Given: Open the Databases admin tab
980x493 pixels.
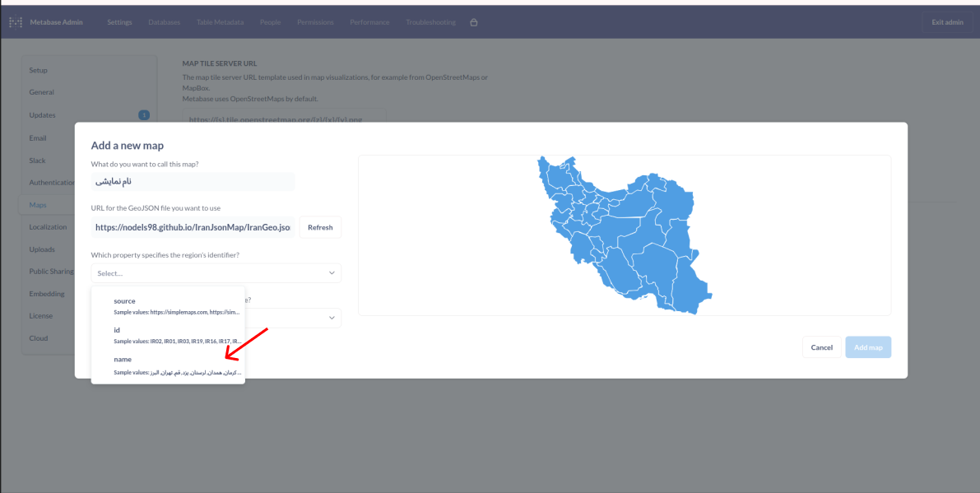Looking at the screenshot, I should [x=164, y=22].
